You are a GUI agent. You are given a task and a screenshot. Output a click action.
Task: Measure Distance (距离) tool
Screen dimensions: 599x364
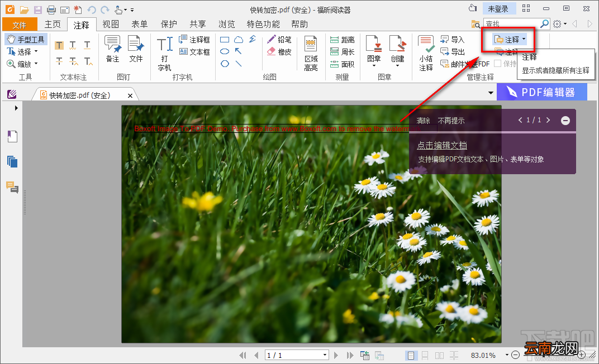(x=342, y=39)
